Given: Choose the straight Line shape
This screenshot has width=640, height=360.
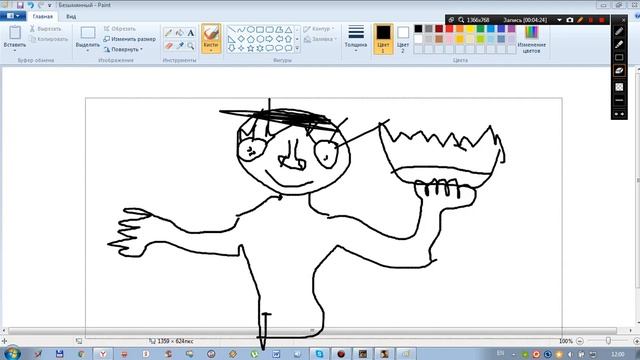Looking at the screenshot, I should click(231, 30).
